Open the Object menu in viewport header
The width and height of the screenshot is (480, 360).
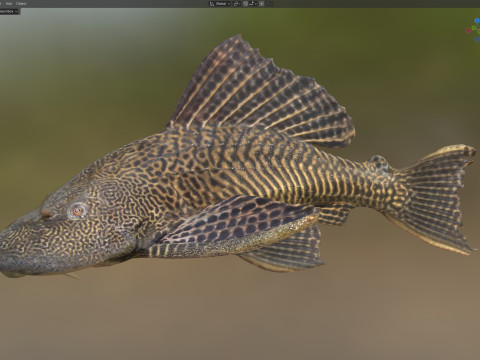(x=21, y=4)
